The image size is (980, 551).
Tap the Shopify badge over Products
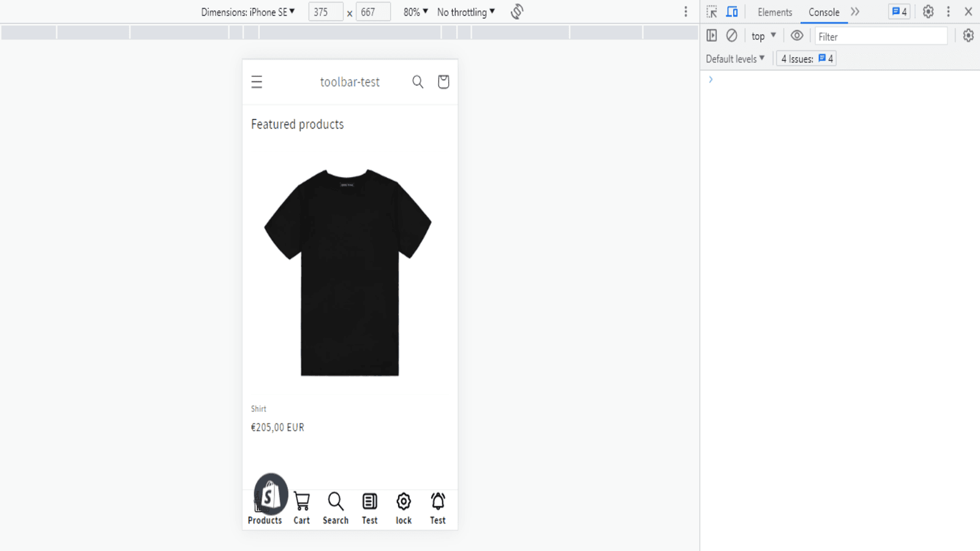[x=270, y=493]
